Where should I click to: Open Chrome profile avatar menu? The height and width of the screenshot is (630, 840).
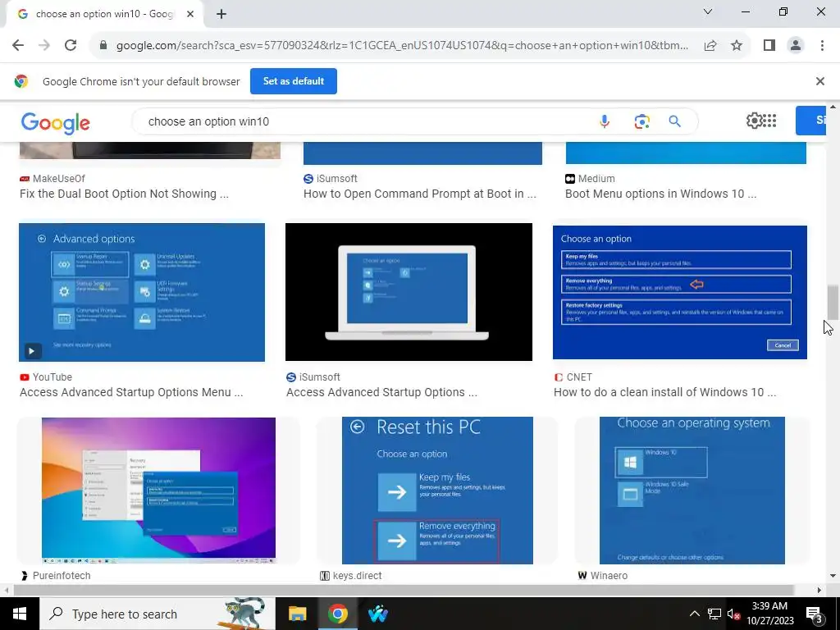(x=796, y=46)
